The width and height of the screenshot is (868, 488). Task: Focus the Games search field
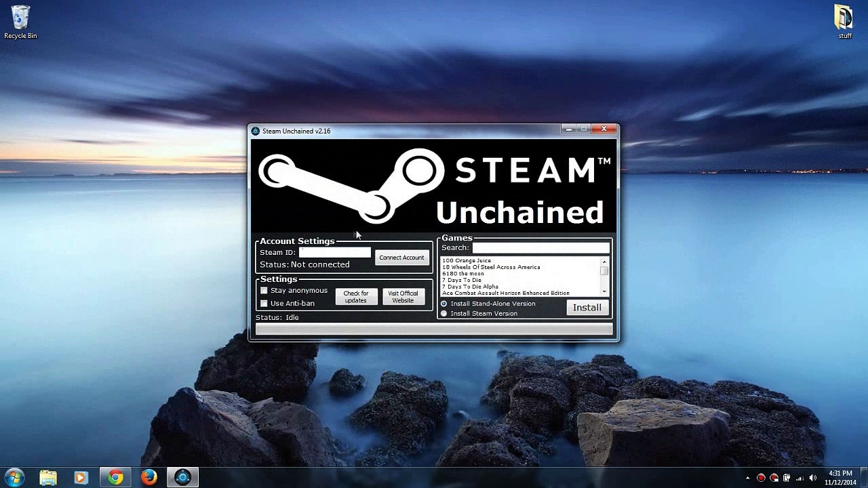pyautogui.click(x=540, y=248)
